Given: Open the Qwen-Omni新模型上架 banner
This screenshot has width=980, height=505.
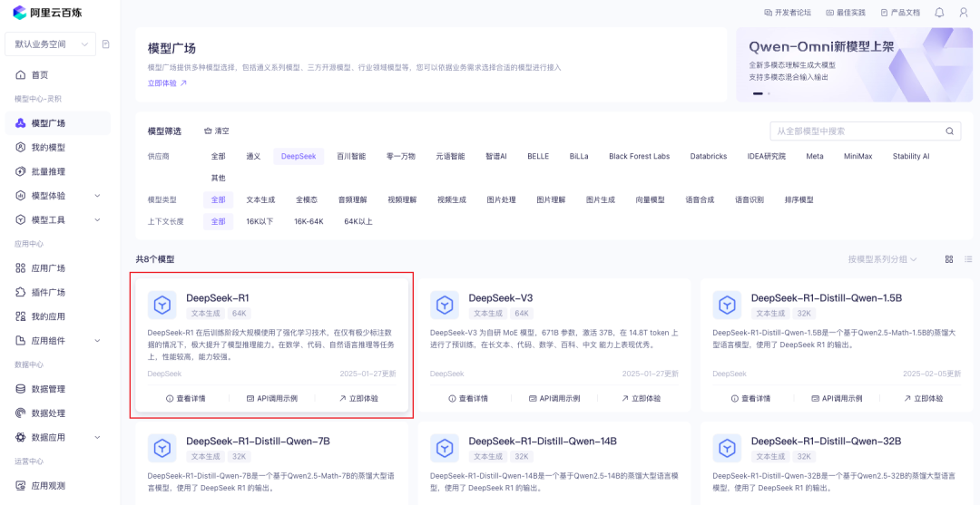Looking at the screenshot, I should point(855,64).
